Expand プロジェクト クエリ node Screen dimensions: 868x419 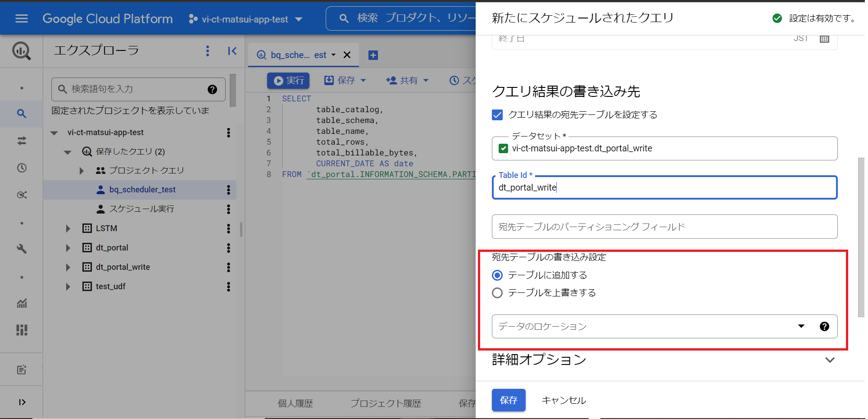tap(82, 171)
